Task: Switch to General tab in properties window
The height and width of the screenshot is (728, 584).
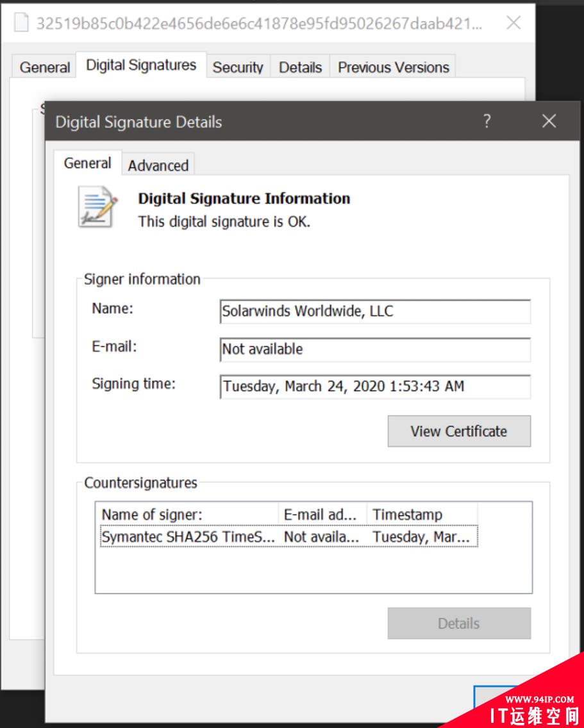Action: tap(45, 67)
